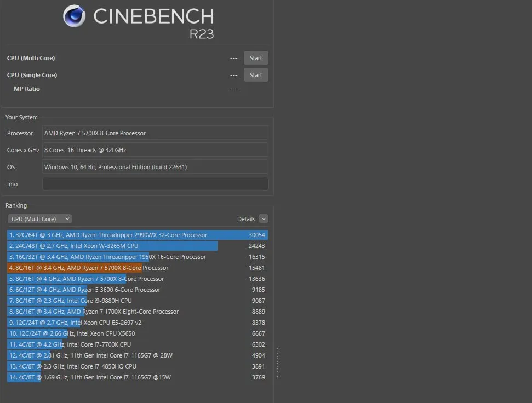The height and width of the screenshot is (403, 532).
Task: Click the Cores x GHz field
Action: tap(155, 150)
